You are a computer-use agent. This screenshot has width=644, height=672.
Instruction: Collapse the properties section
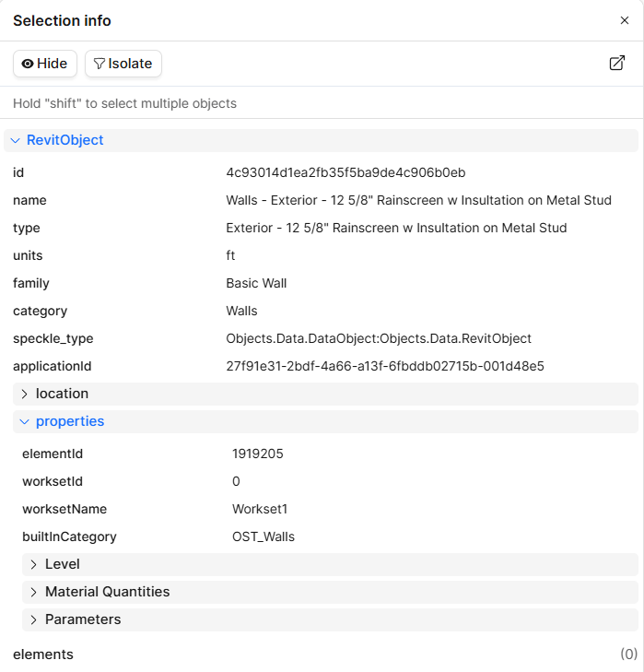pos(325,421)
